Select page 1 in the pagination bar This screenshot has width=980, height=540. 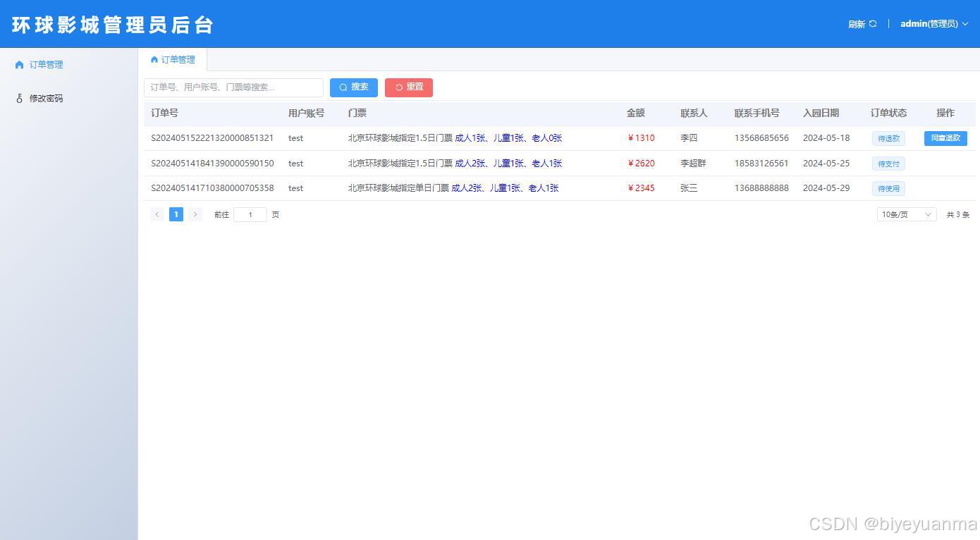(176, 214)
